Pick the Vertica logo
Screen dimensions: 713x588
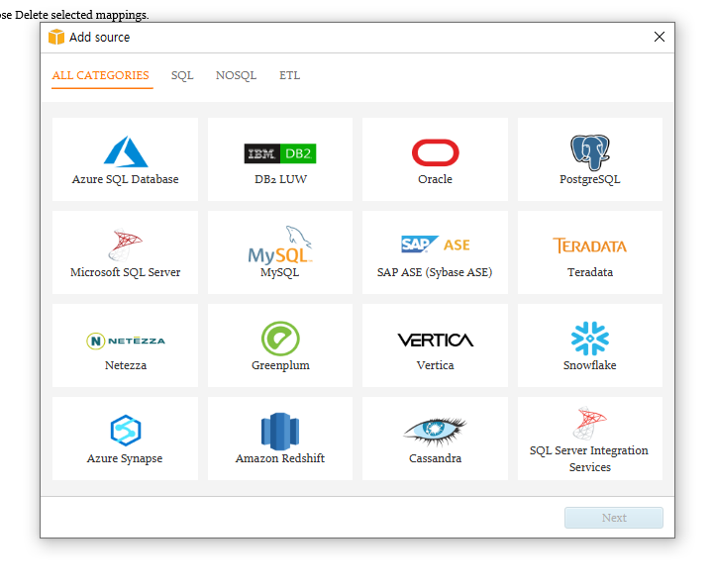[x=435, y=340]
